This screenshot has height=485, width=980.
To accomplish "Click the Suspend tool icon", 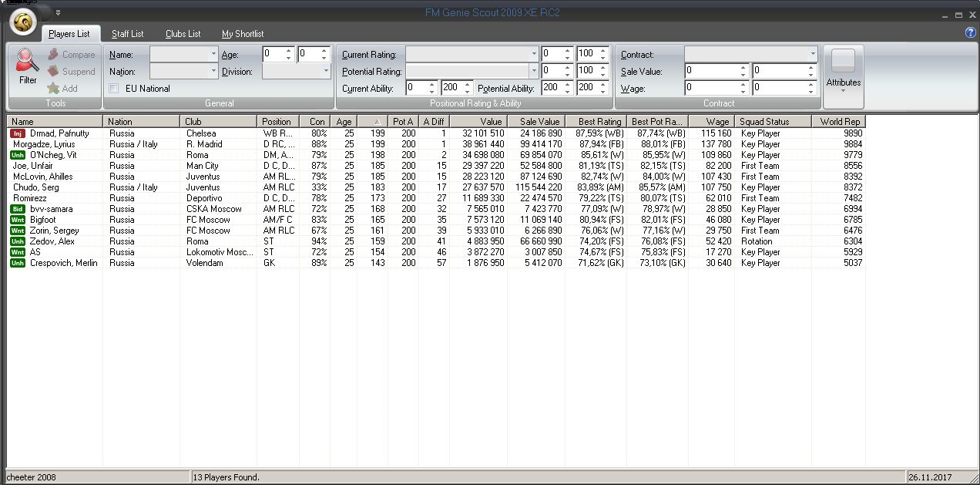I will [53, 72].
